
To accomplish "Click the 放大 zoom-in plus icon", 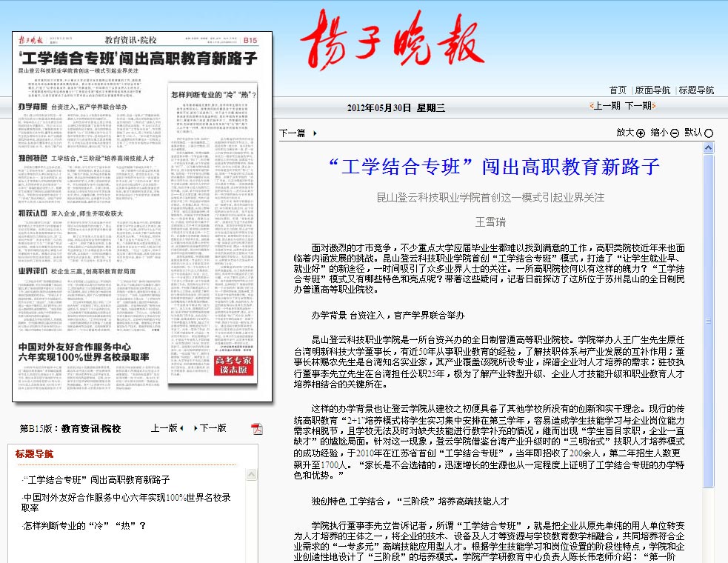I will 641,133.
